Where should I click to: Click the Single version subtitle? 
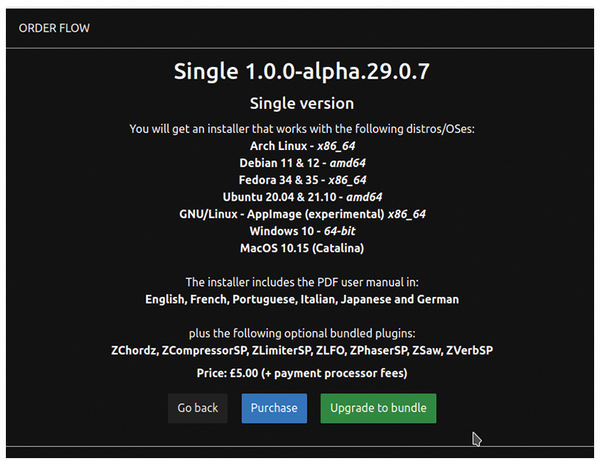click(302, 103)
